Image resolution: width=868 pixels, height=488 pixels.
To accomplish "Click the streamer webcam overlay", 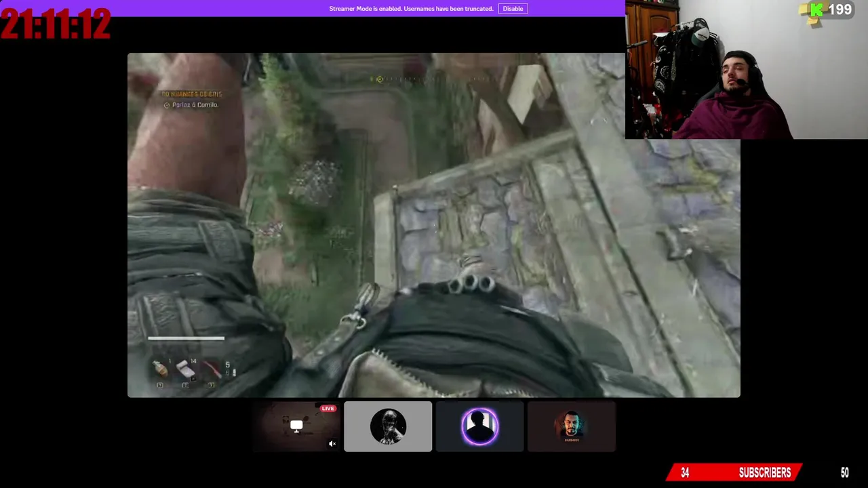I will point(746,69).
